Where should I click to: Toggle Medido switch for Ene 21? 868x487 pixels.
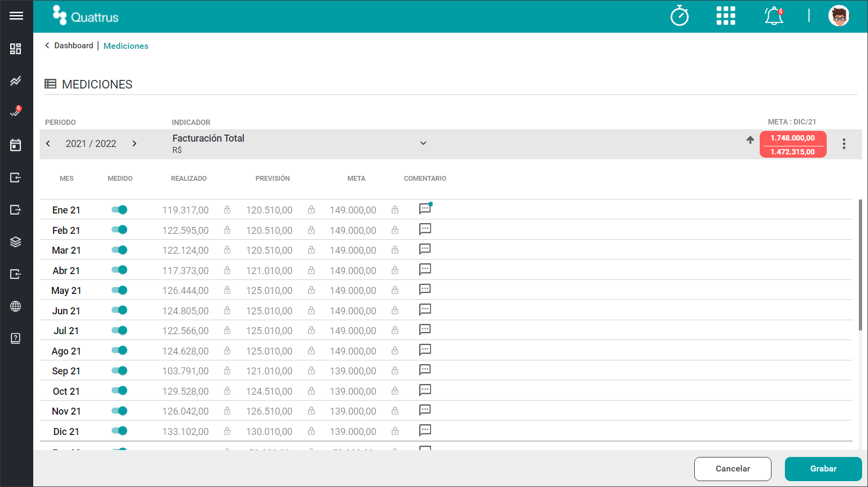[120, 210]
